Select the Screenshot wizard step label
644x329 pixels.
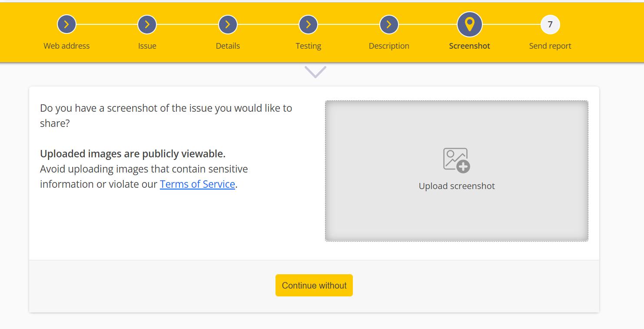[469, 45]
